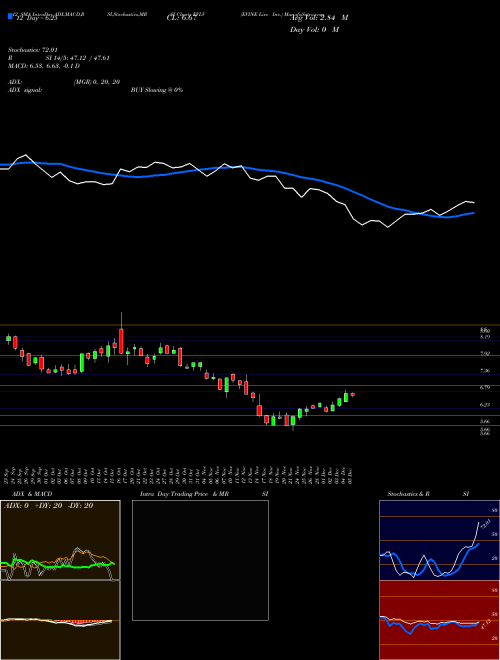
Task: Click the 6.79 price axis label
Action: pyautogui.click(x=485, y=388)
